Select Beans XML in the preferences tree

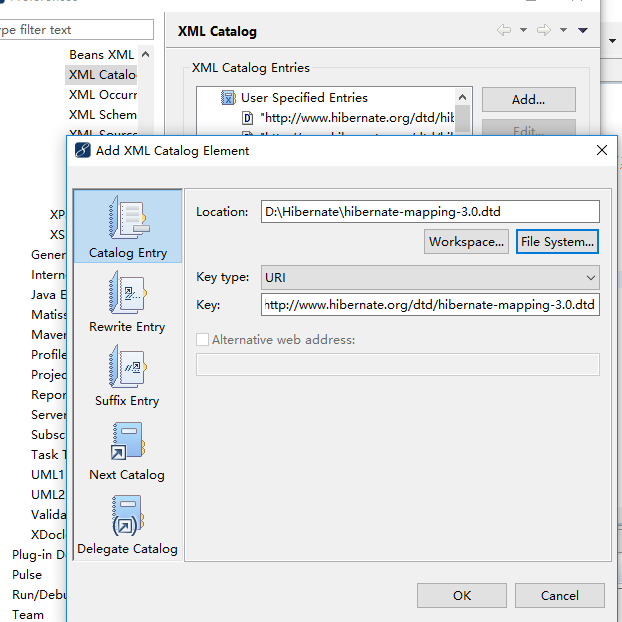[102, 55]
